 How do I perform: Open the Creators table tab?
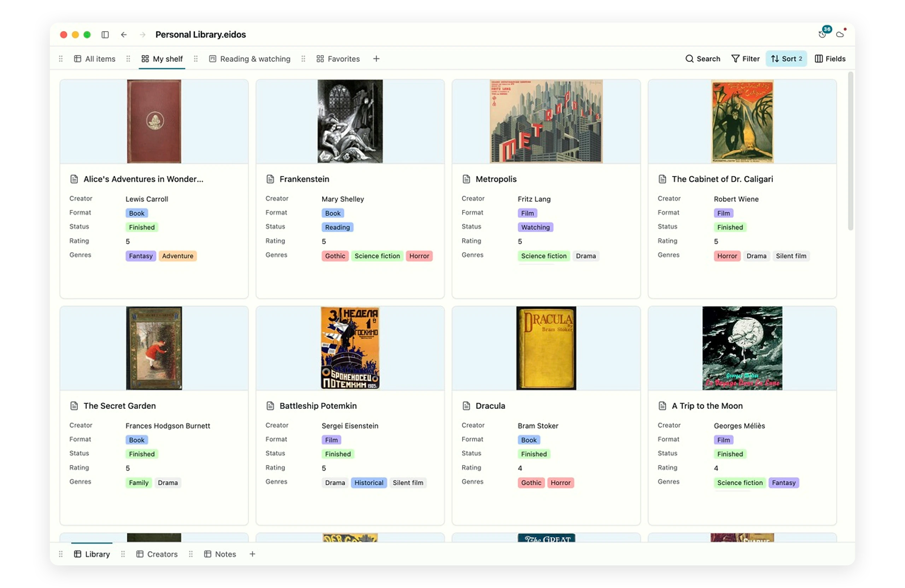157,554
